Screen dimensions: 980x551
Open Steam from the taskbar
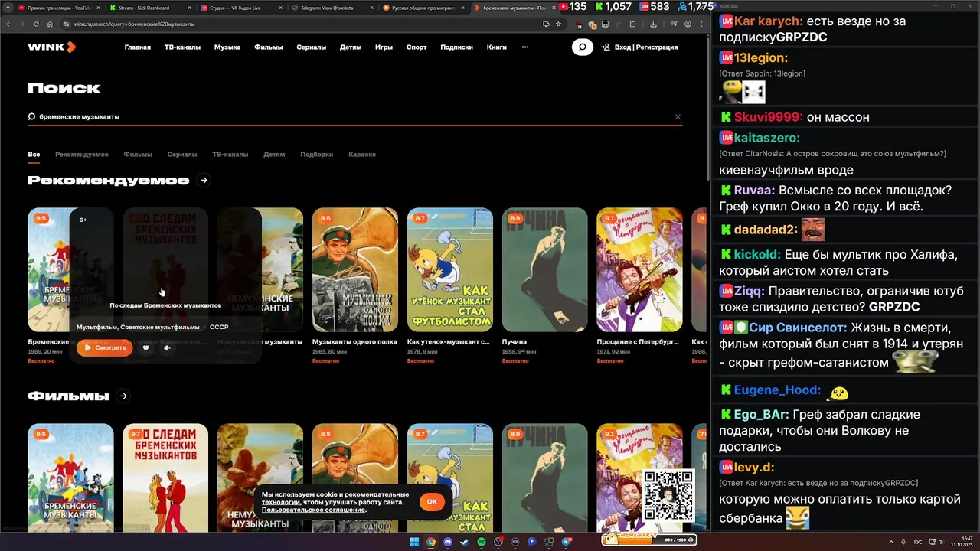click(x=465, y=542)
